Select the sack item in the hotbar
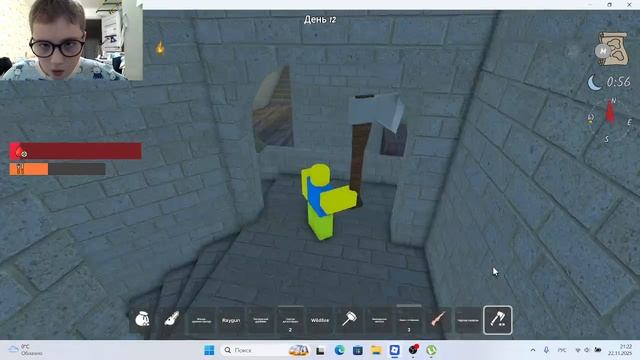 click(142, 320)
